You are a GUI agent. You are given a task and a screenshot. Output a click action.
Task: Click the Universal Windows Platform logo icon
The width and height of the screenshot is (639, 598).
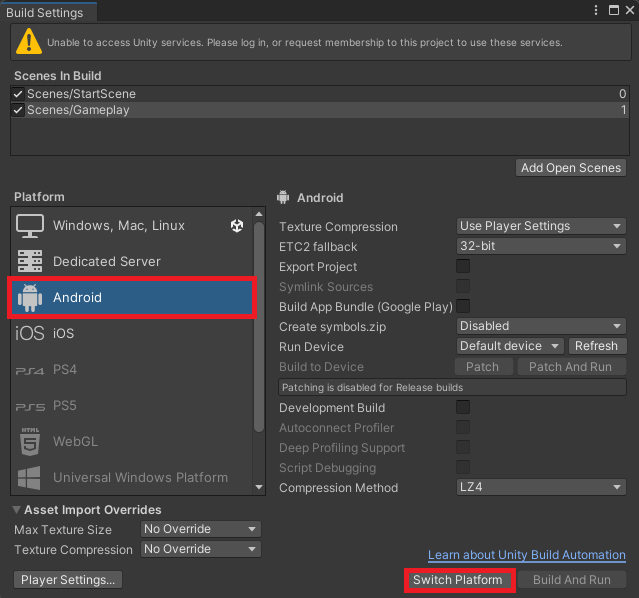29,478
